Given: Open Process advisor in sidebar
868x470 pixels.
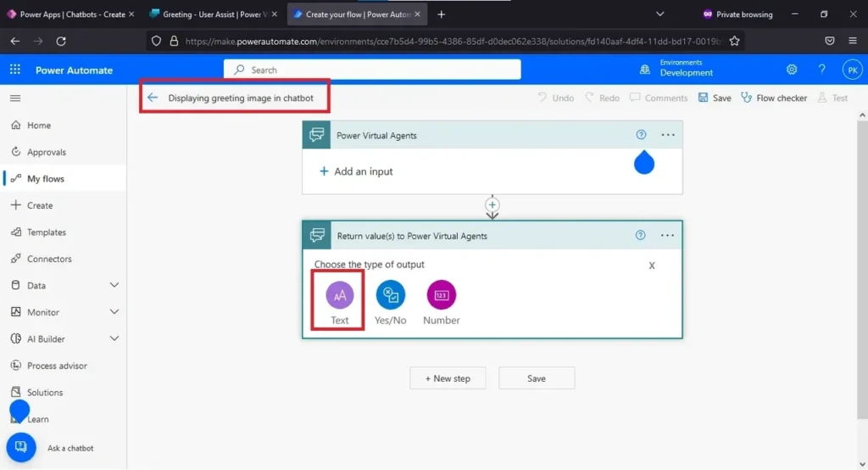Looking at the screenshot, I should tap(57, 366).
